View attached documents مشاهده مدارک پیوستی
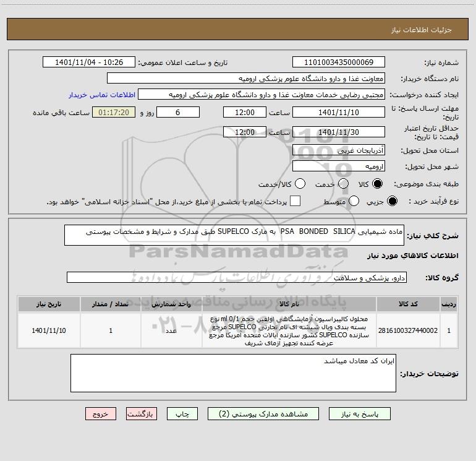This screenshot has width=476, height=461. (x=263, y=414)
